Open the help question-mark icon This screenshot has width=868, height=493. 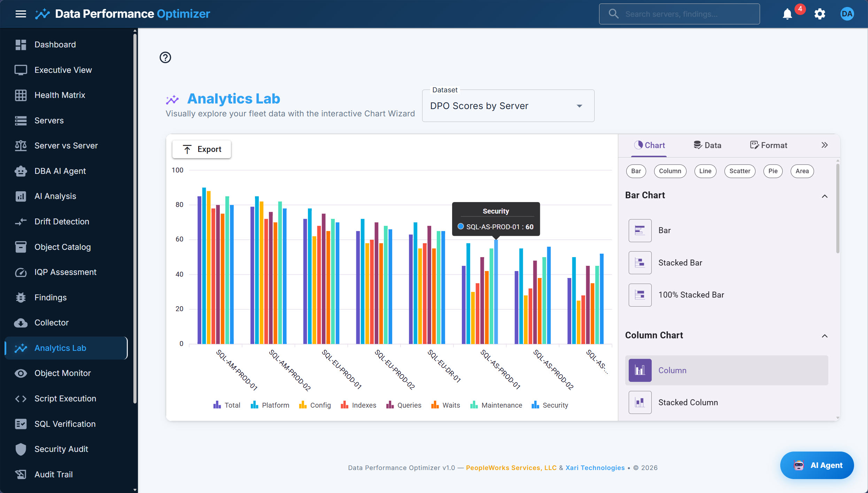click(x=165, y=57)
